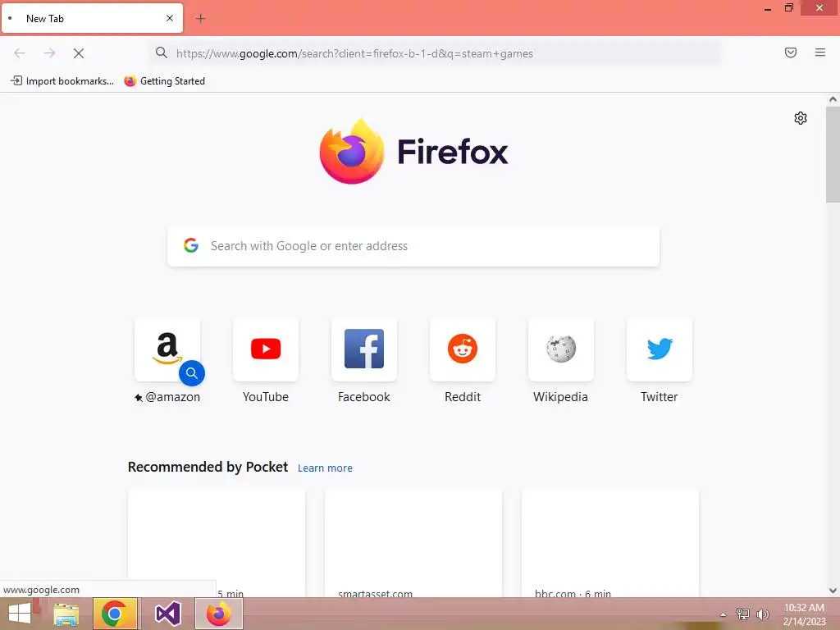The image size is (840, 630).
Task: Go forward with the forward arrow
Action: pos(49,53)
